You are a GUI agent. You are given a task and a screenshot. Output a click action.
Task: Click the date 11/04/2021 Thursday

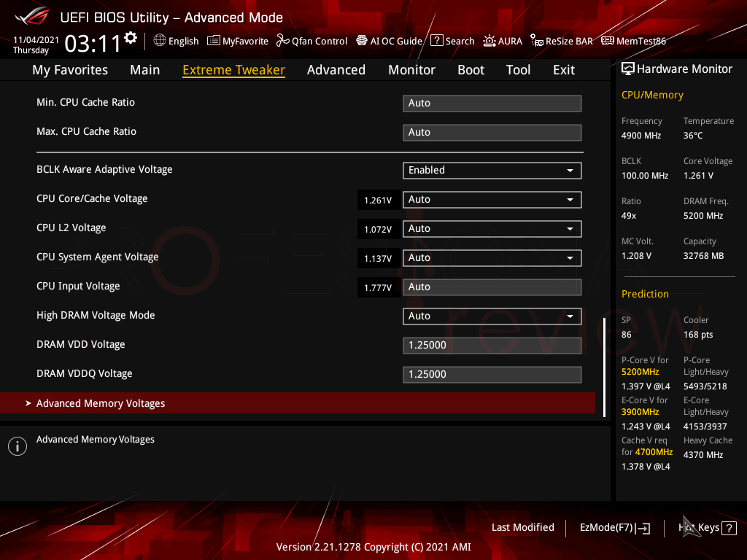[x=36, y=45]
